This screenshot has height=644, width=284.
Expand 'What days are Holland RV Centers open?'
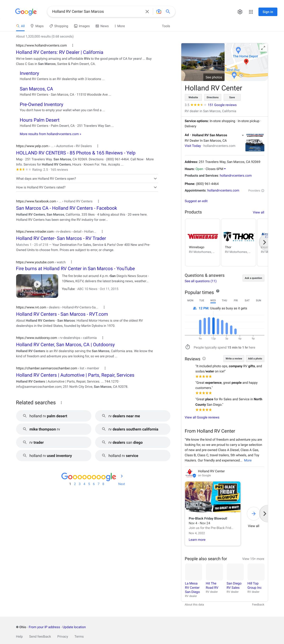tap(155, 179)
